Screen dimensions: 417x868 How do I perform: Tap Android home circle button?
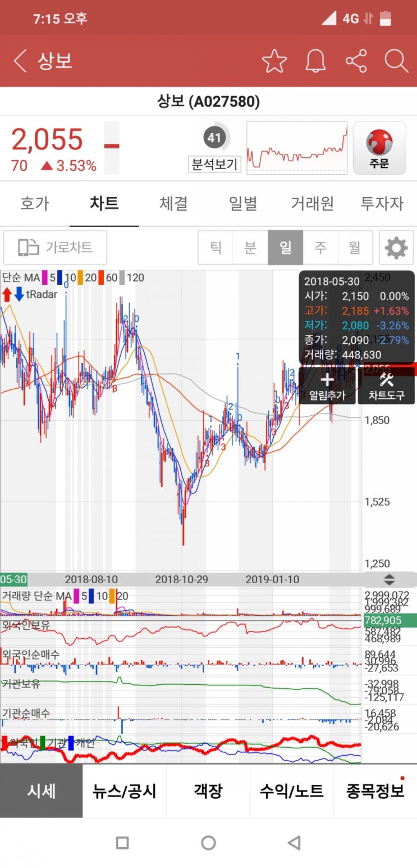208,842
